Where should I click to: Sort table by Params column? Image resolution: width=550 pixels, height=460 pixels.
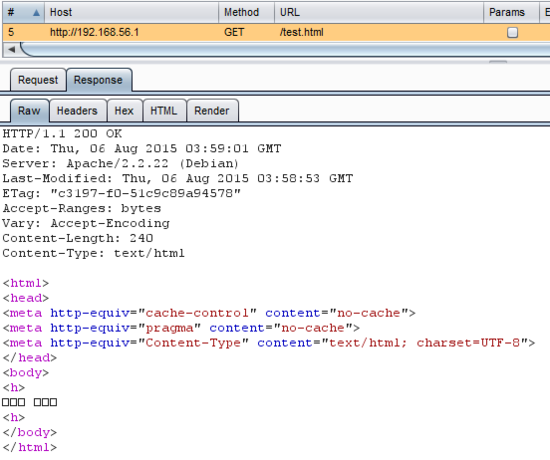(x=511, y=12)
